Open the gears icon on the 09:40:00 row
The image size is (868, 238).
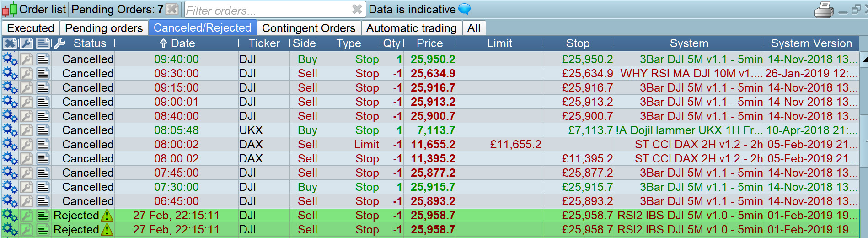pos(10,59)
